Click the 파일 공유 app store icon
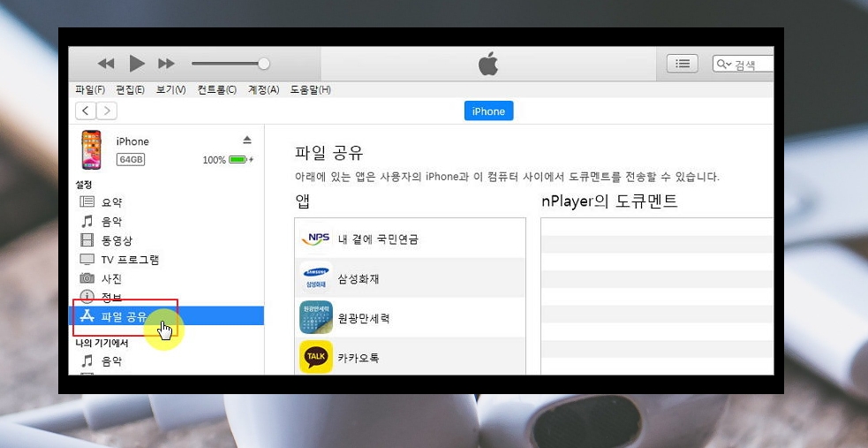This screenshot has height=448, width=868. pos(87,316)
